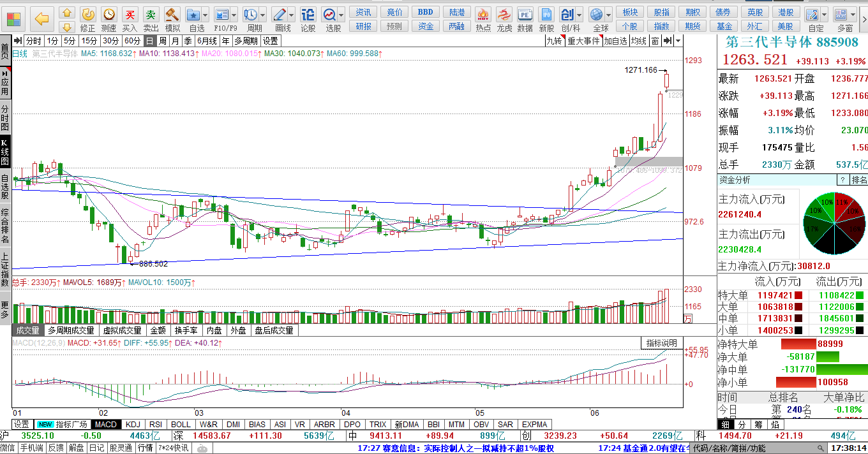Open the 全球 global markets dropdown arrow
The height and width of the screenshot is (454, 868).
pos(610,14)
